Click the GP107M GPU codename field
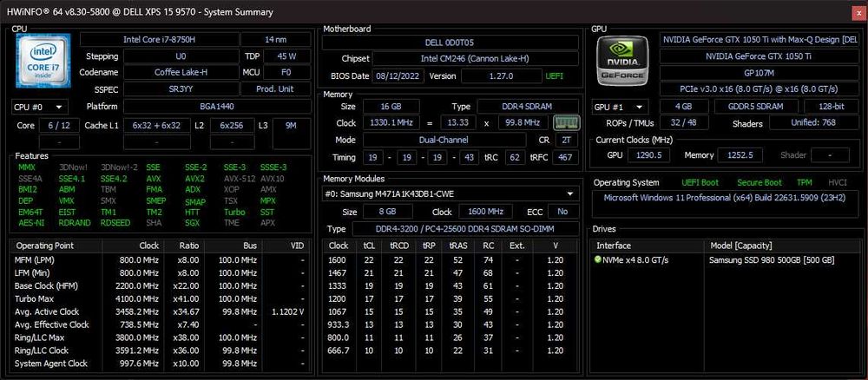This screenshot has width=868, height=380. pos(759,73)
